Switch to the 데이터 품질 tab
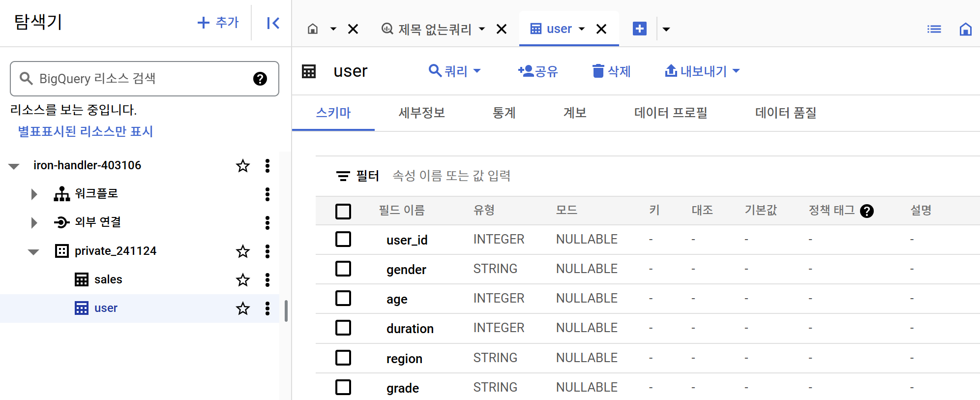Image resolution: width=980 pixels, height=400 pixels. click(x=786, y=113)
